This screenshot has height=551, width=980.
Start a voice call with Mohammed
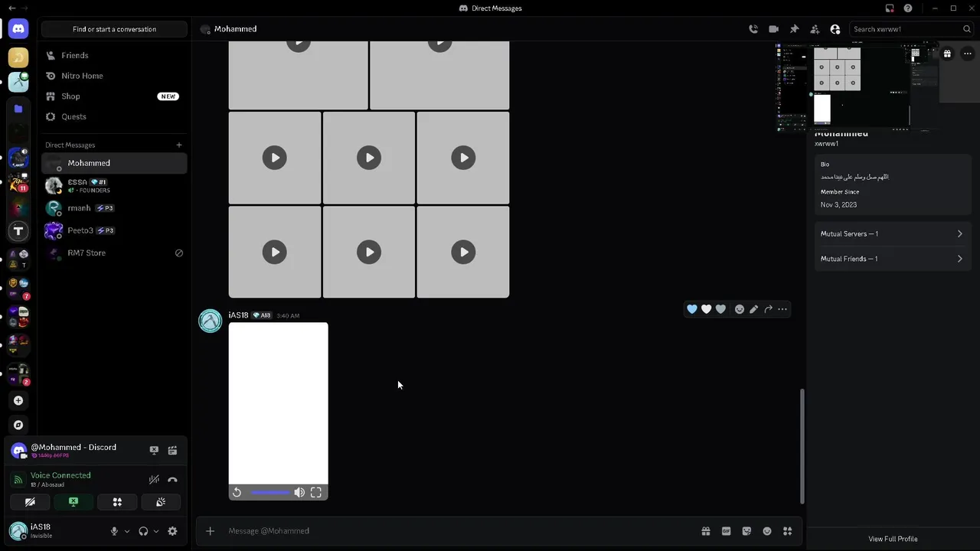click(x=753, y=29)
